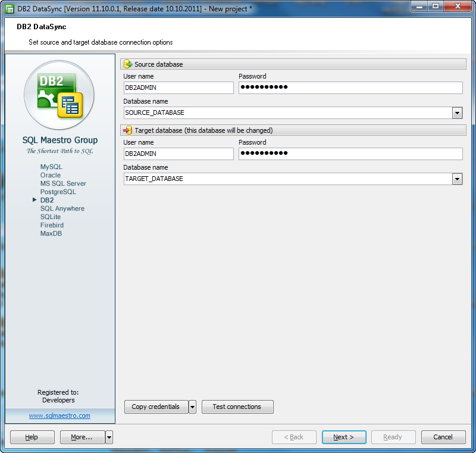Cancel the new project setup
This screenshot has height=453, width=476.
(x=443, y=437)
